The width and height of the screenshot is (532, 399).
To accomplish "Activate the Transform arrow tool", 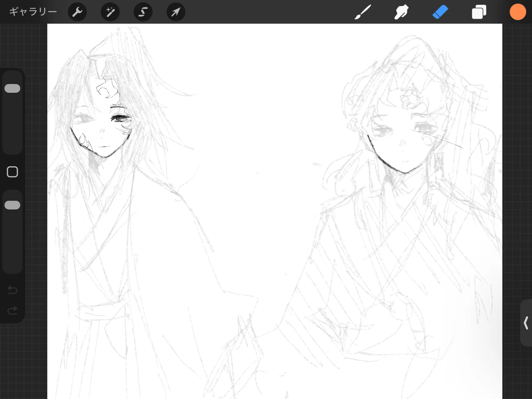I will click(176, 12).
